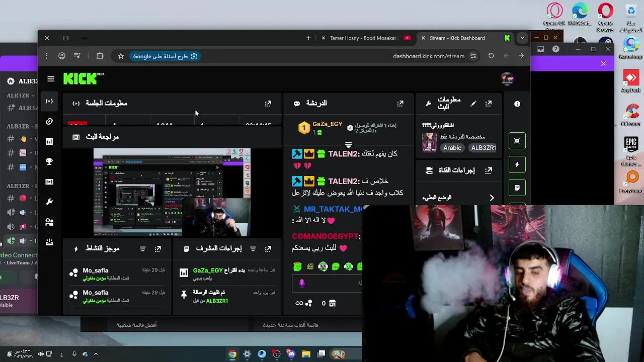Open the filter menu in moderator actions

point(253,249)
